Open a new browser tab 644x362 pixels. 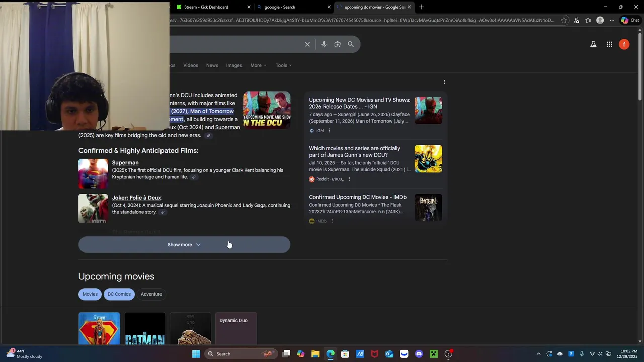point(421,7)
